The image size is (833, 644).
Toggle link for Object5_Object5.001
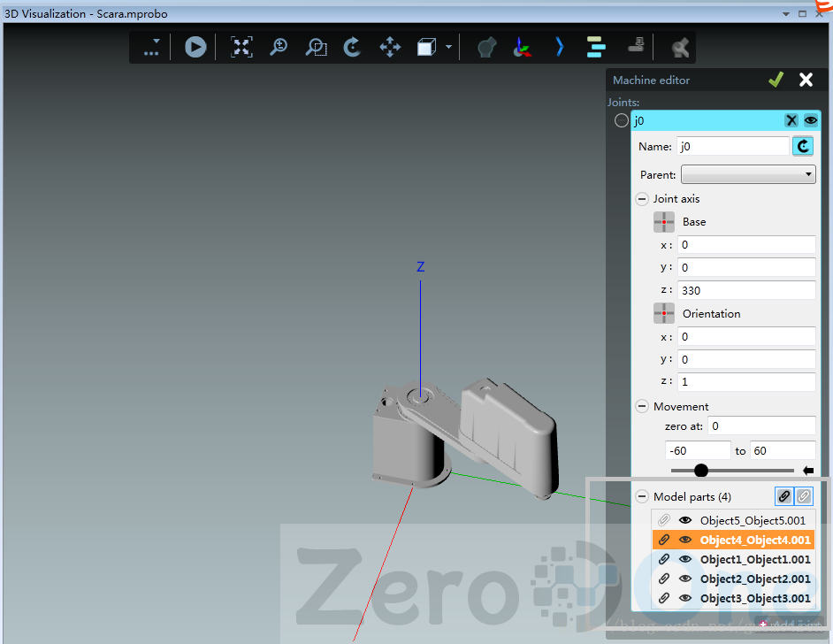pyautogui.click(x=663, y=520)
